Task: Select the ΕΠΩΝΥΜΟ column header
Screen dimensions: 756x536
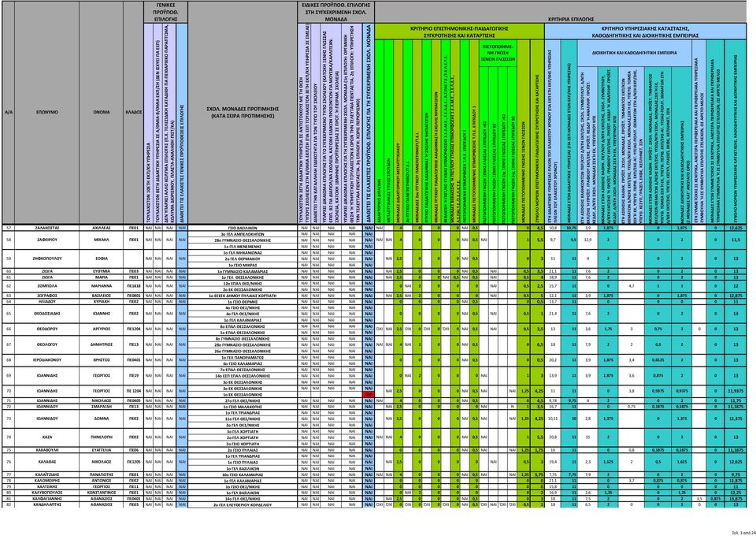Action: (x=47, y=112)
